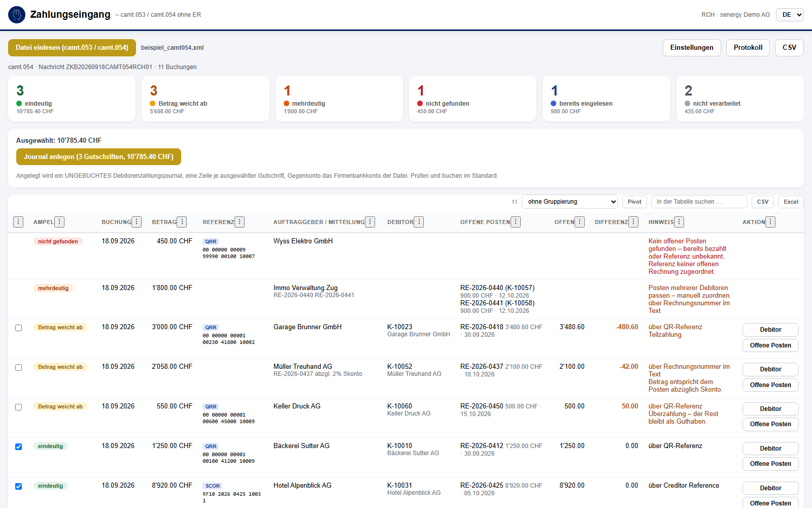The height and width of the screenshot is (508, 812).
Task: Open the row selection column menu
Action: pos(18,222)
